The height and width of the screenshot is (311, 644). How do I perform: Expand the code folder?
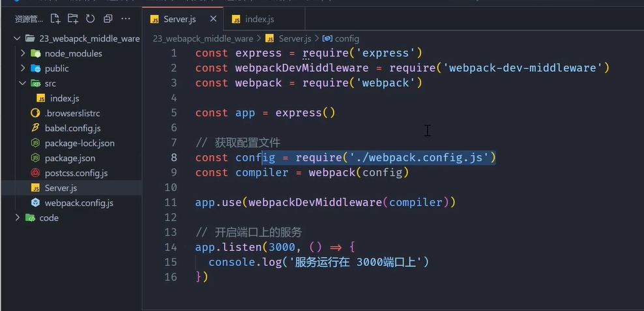(x=17, y=218)
